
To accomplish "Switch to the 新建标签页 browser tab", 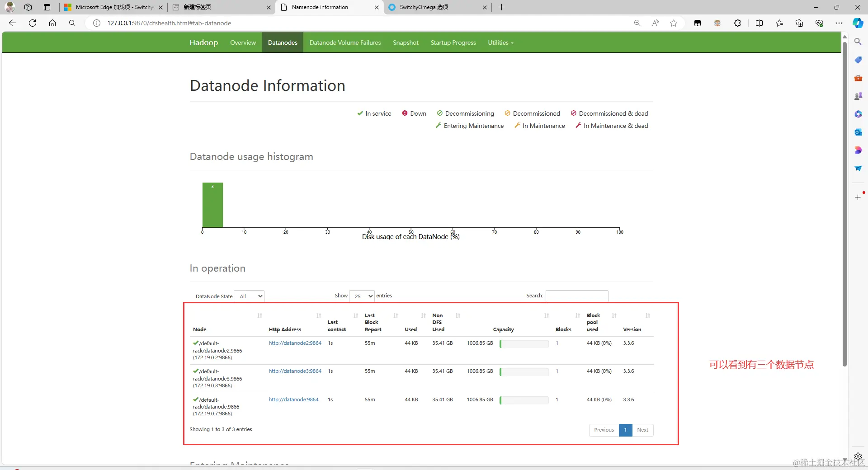I will click(222, 7).
